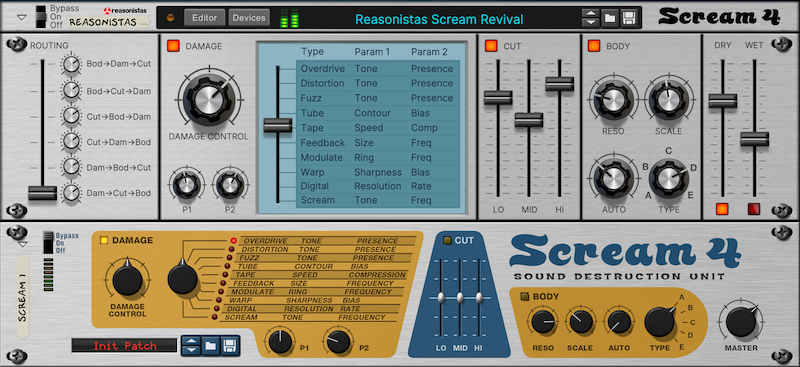The image size is (800, 367).
Task: Select the Distortion type row
Action: point(378,83)
